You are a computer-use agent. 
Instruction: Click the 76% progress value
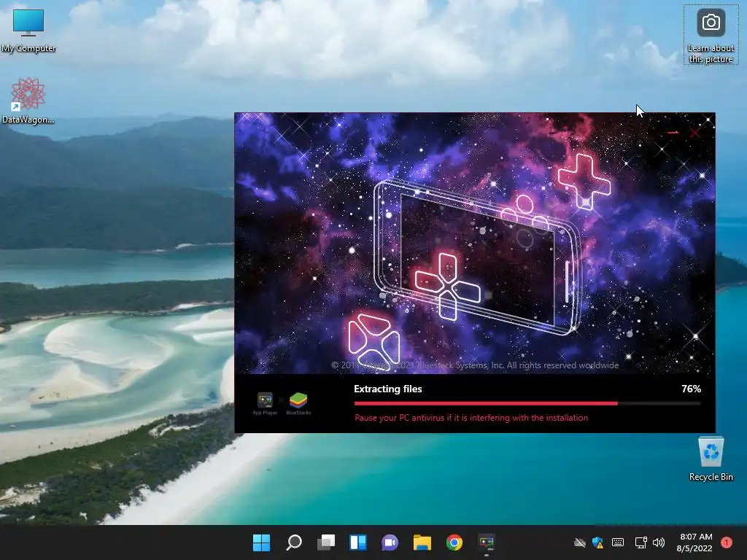(x=691, y=389)
